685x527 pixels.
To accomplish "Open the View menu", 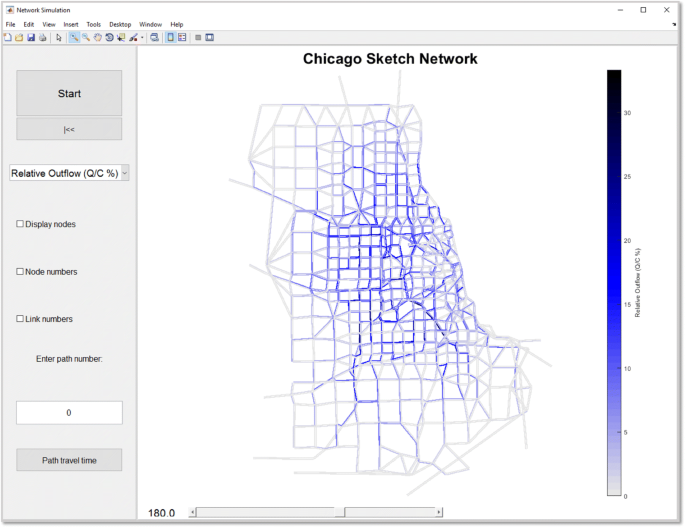I will (x=49, y=24).
